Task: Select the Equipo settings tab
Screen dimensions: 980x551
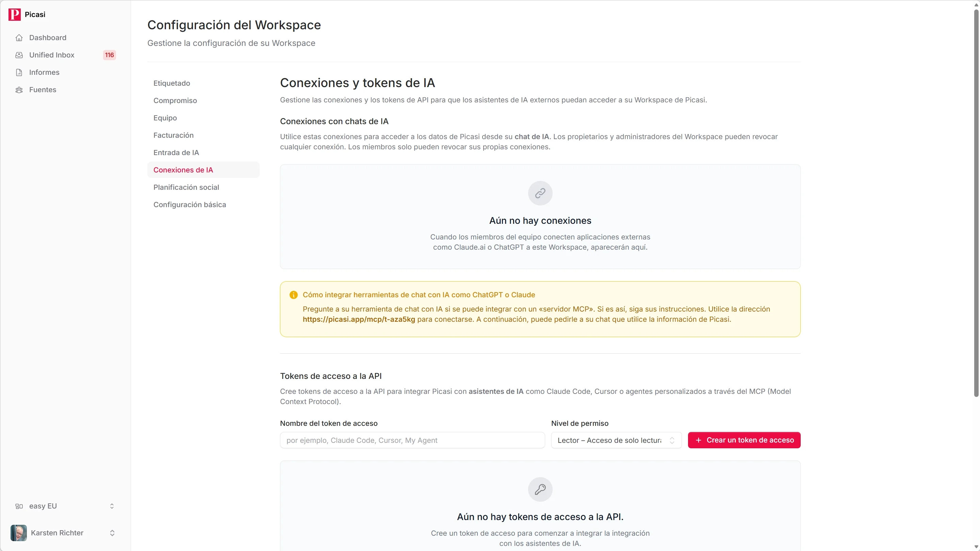Action: 203,118
